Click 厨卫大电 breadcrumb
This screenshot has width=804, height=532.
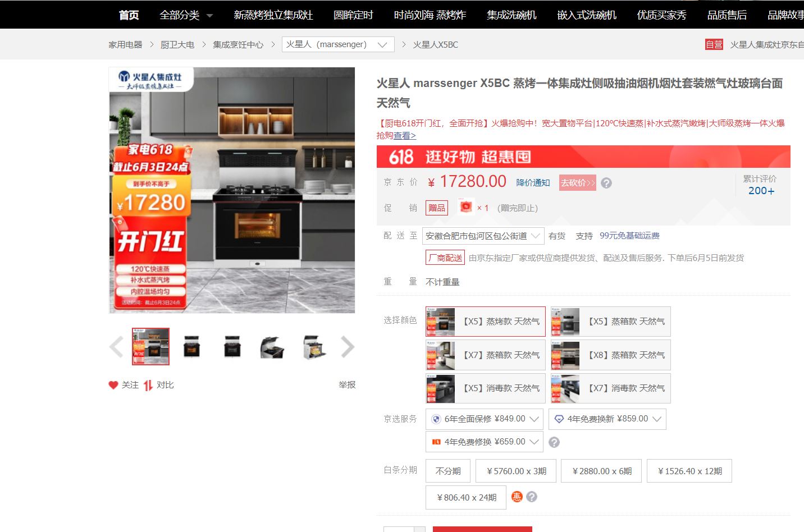(177, 44)
